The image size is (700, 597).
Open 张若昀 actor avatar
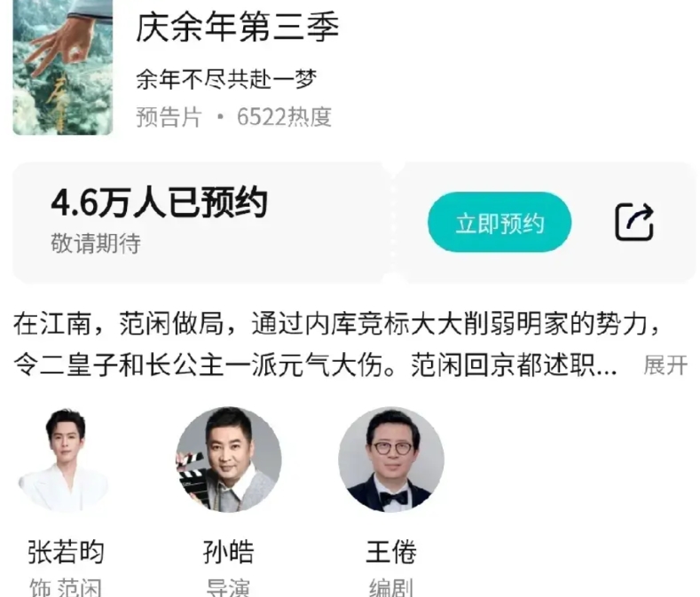point(66,460)
